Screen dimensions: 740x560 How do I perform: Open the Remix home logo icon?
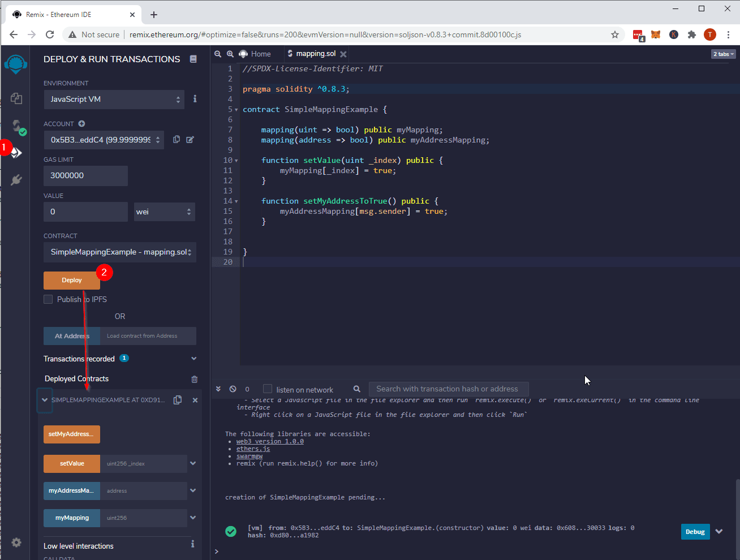click(15, 64)
